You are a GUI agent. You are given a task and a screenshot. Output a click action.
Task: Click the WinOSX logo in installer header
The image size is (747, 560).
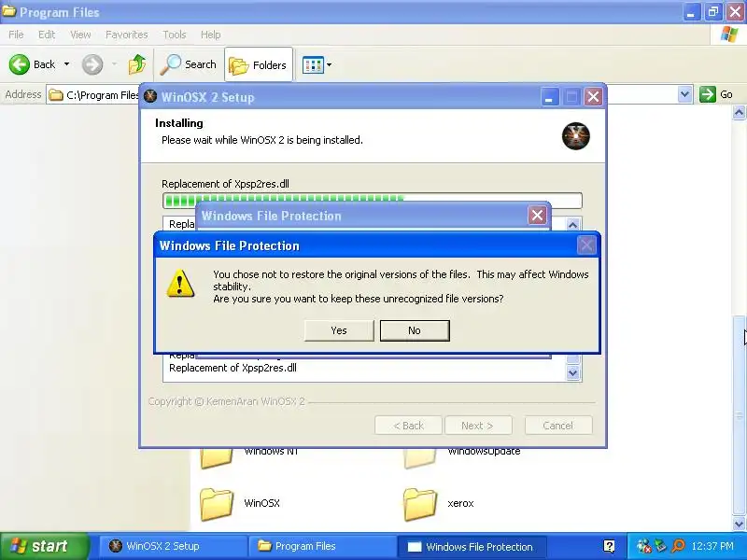[x=576, y=136]
